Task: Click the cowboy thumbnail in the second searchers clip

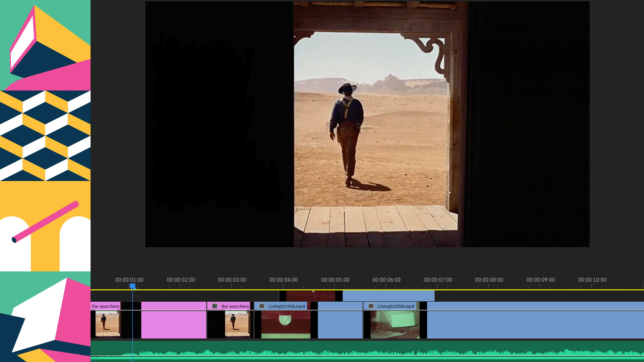Action: pos(237,323)
